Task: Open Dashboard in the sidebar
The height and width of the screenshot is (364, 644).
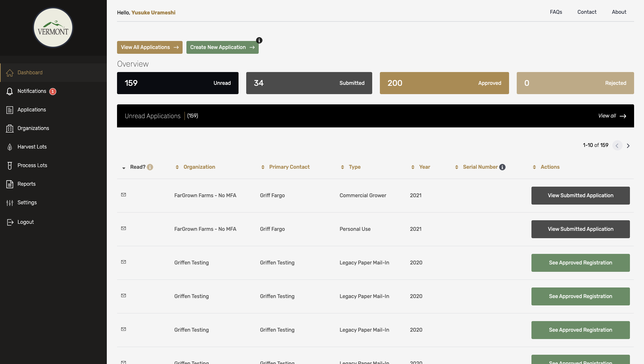Action: point(53,73)
